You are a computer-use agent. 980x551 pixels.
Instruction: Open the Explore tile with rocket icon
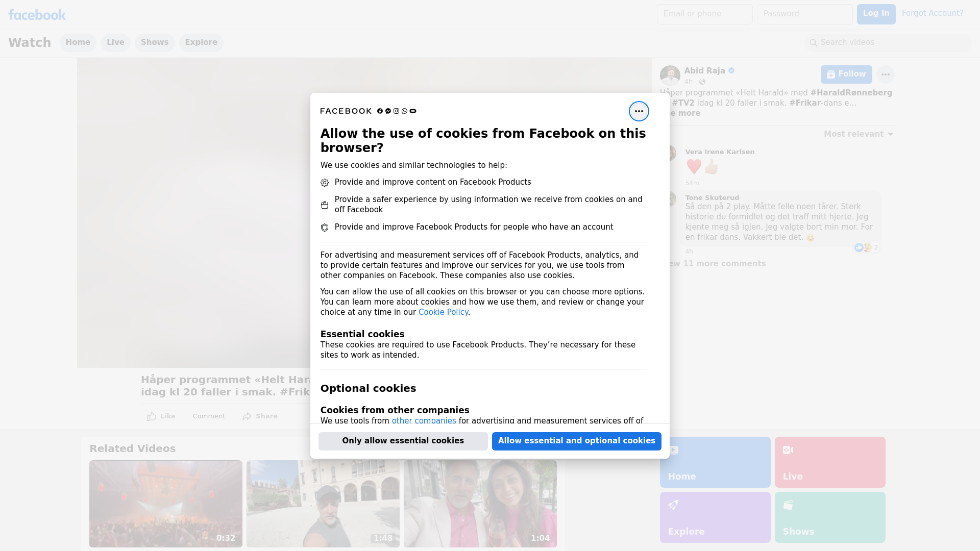(x=715, y=517)
